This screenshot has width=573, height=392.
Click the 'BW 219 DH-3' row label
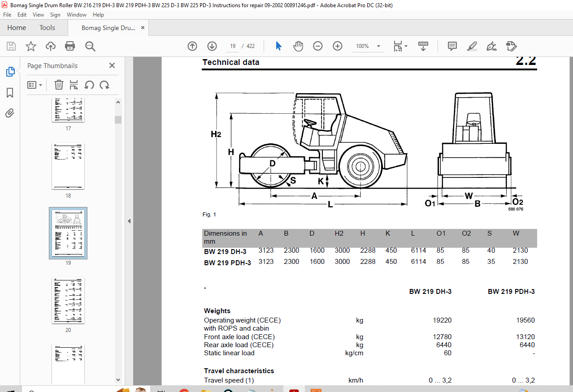[x=225, y=252]
